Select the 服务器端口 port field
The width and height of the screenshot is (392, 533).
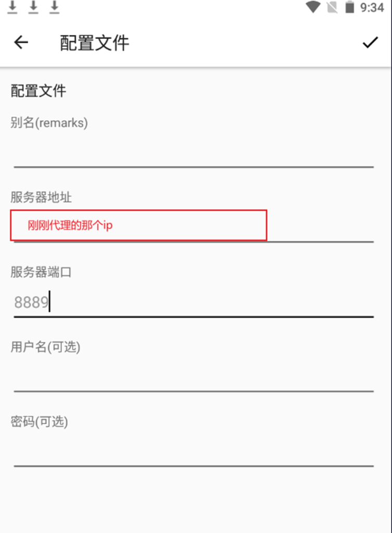click(193, 302)
